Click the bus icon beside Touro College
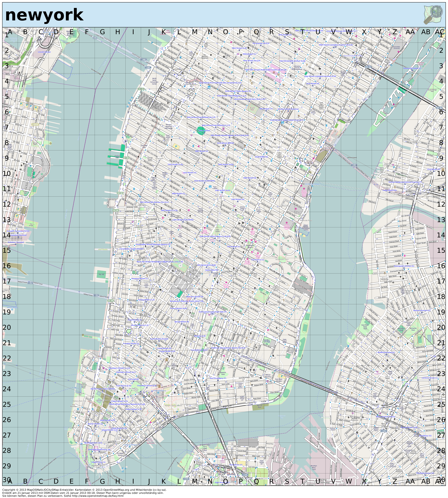 click(x=210, y=187)
